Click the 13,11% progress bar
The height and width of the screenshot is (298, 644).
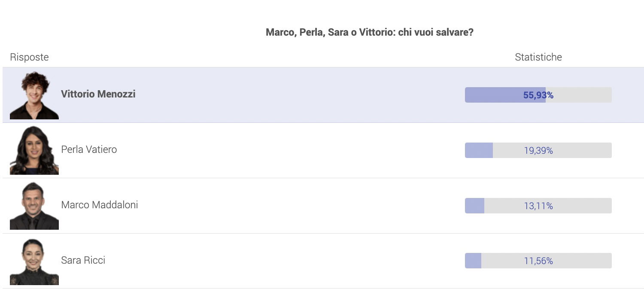click(538, 206)
